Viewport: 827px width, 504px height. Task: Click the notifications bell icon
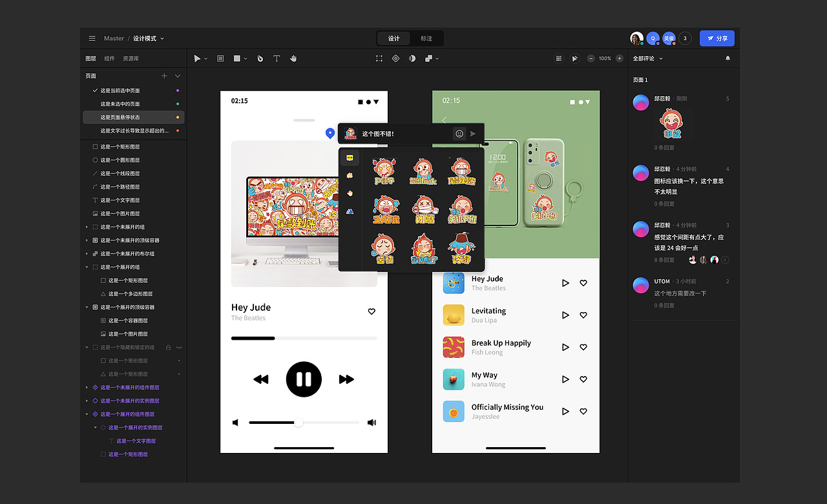coord(728,58)
